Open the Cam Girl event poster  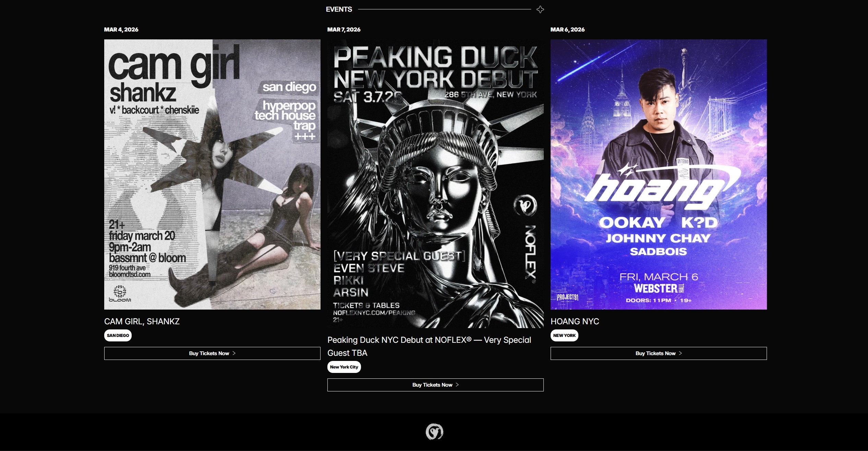coord(212,174)
